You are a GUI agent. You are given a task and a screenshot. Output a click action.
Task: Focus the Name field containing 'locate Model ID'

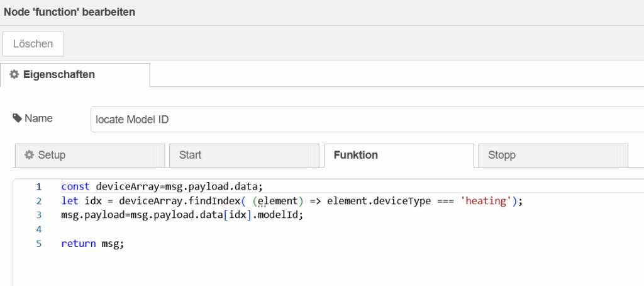click(x=367, y=119)
